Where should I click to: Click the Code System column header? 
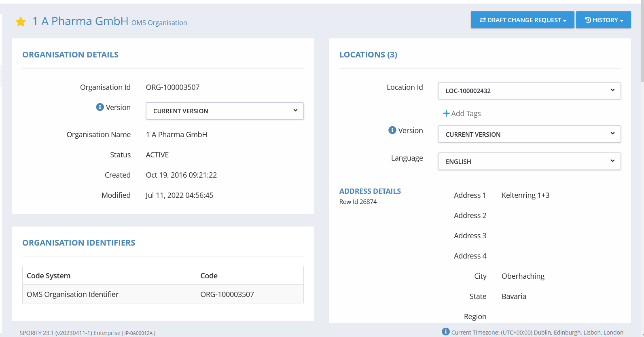click(49, 276)
